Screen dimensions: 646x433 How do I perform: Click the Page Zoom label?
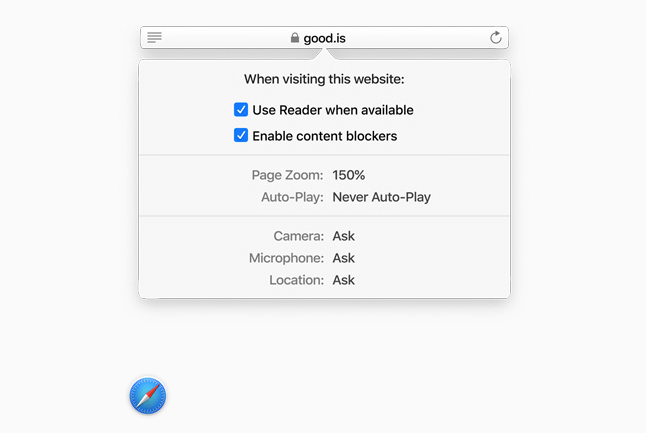pos(288,175)
